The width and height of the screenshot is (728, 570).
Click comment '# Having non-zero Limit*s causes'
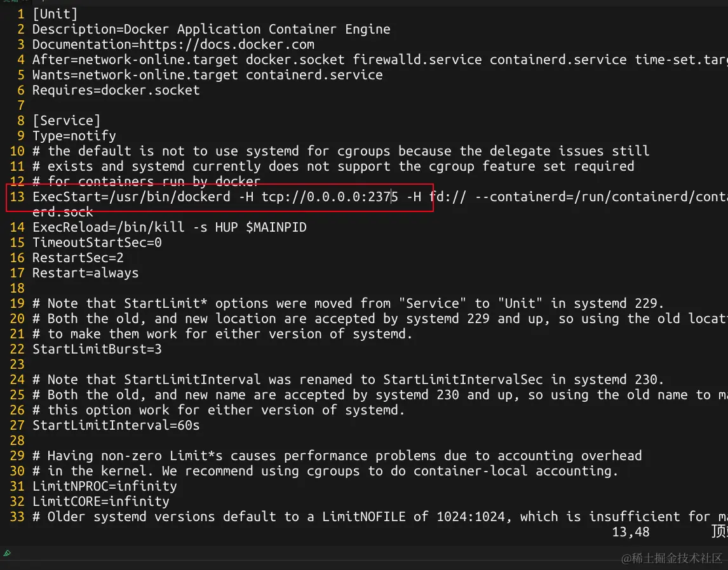(x=337, y=456)
